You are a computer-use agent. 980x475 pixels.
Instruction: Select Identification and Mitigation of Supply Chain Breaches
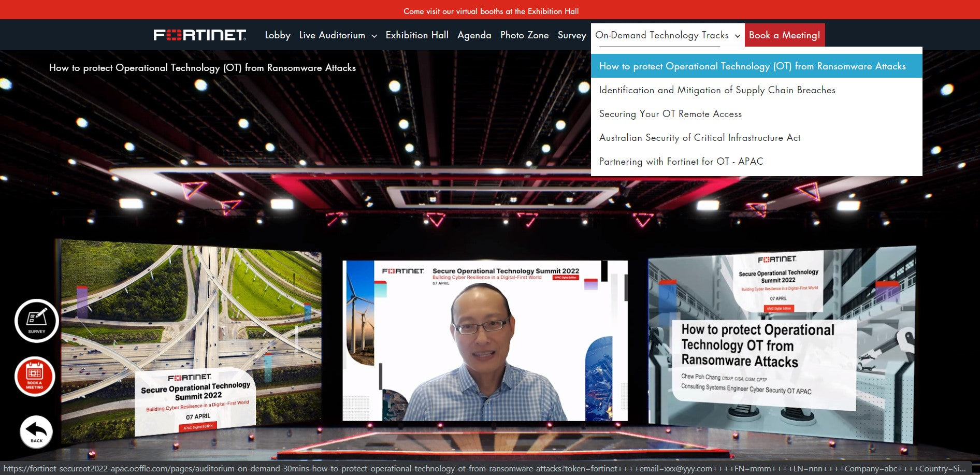click(756, 90)
